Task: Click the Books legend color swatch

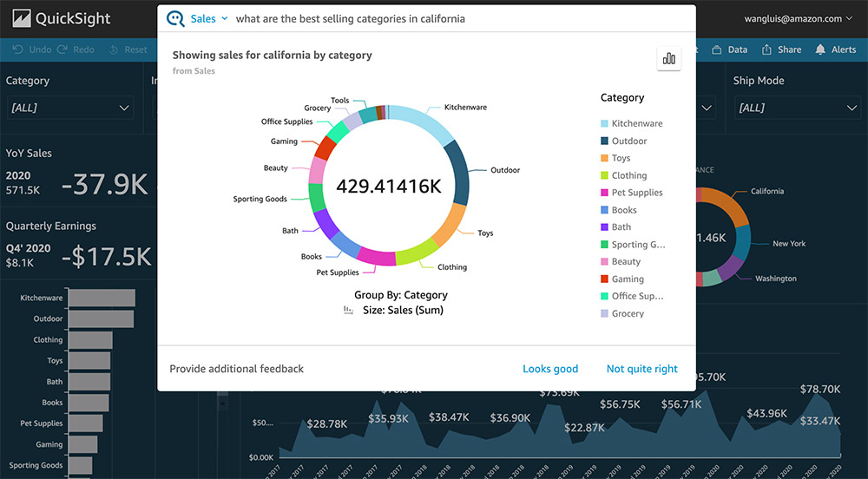Action: [604, 210]
